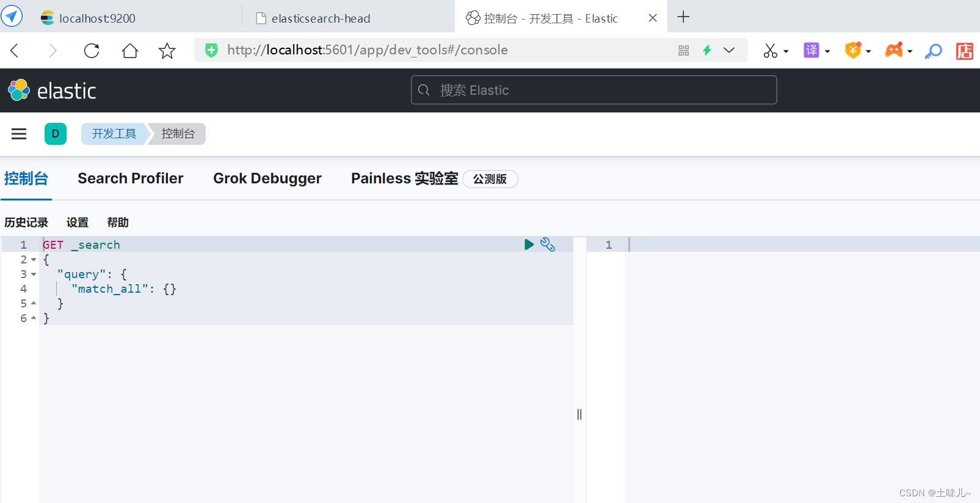Click the orange shield wallet icon
Screen dimensions: 980x503
[x=853, y=50]
